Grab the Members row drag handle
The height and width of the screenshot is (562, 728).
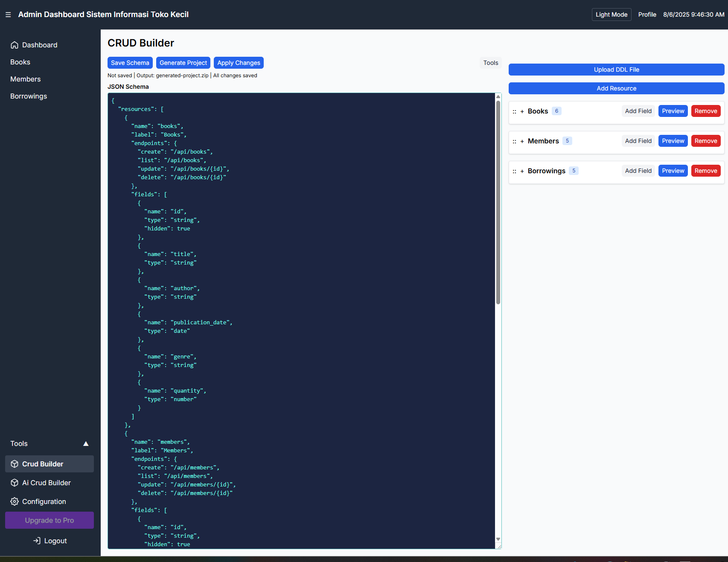coord(514,141)
